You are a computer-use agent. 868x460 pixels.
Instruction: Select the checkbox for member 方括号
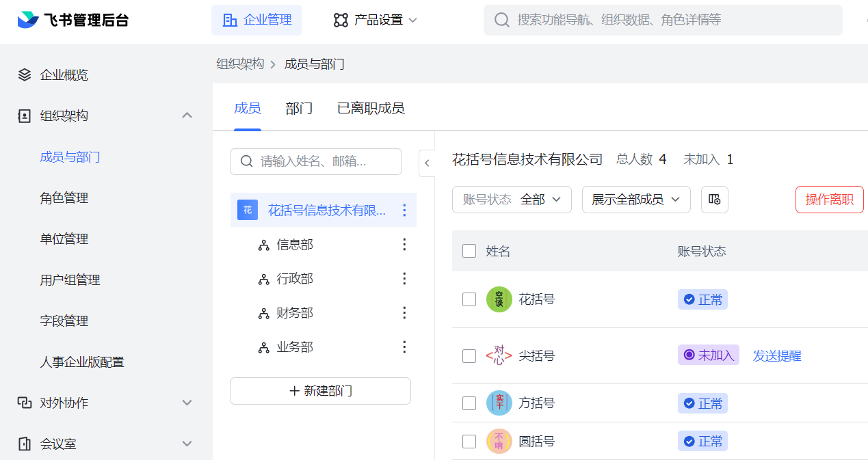pyautogui.click(x=469, y=403)
